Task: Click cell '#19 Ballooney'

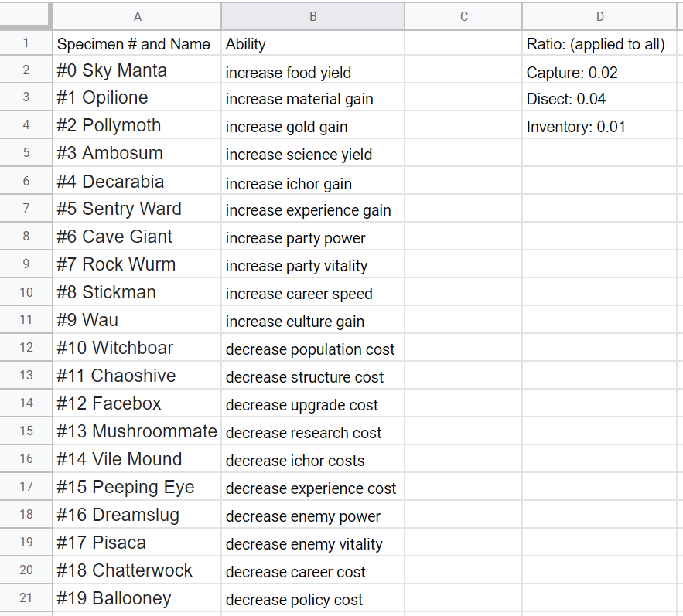Action: [137, 598]
